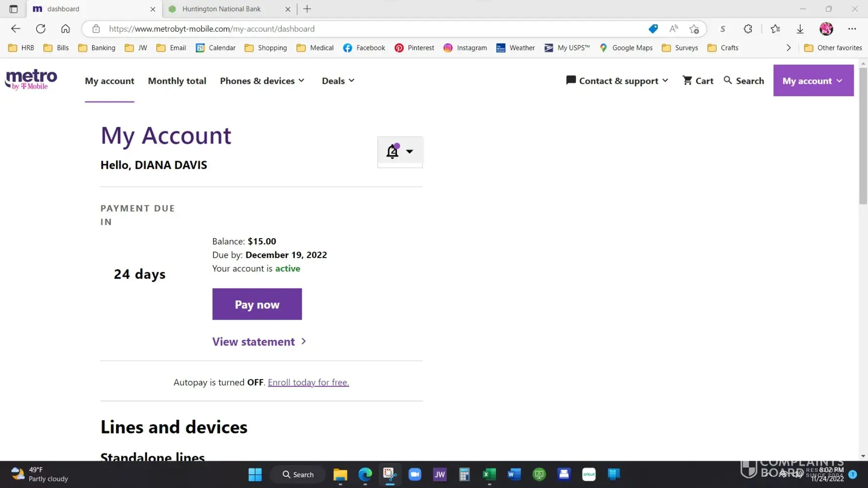Expand the Phones & devices menu
Screen dimensions: 868x488
point(262,81)
